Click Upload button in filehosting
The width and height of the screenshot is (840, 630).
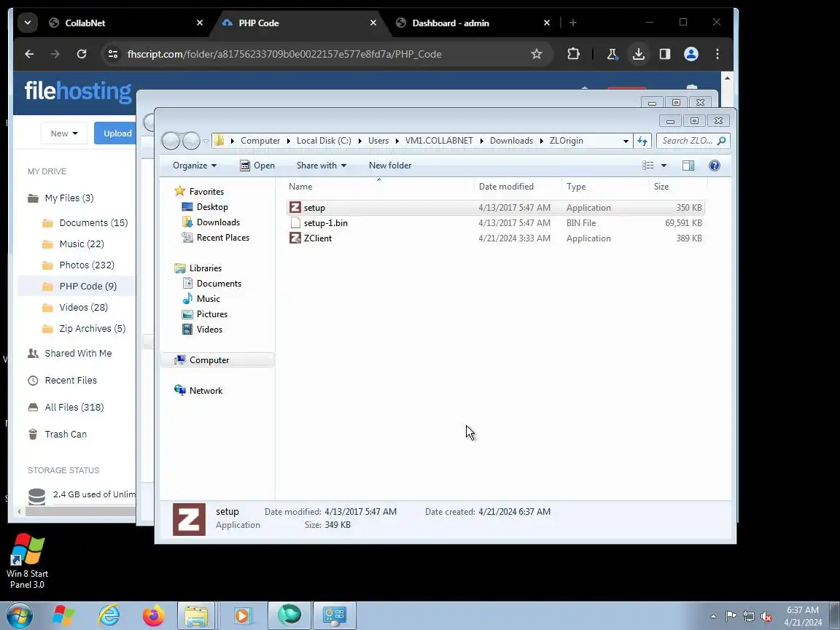coord(115,133)
